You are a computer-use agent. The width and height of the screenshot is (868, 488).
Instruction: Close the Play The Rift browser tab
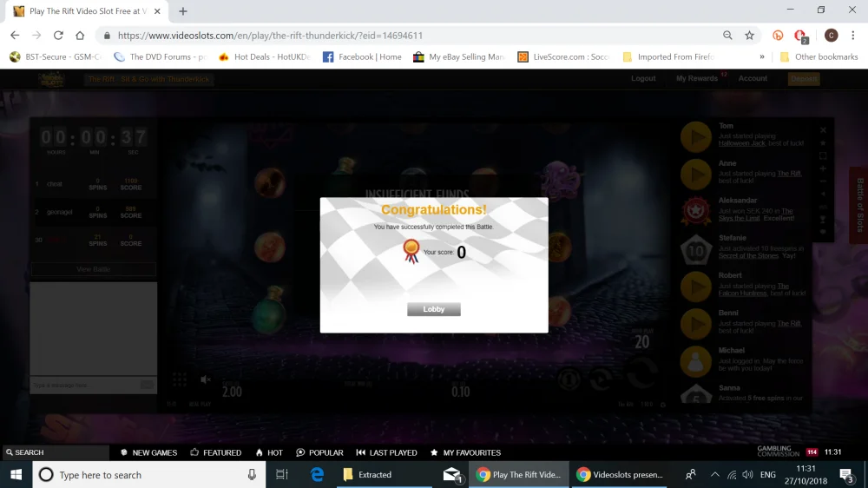click(157, 11)
